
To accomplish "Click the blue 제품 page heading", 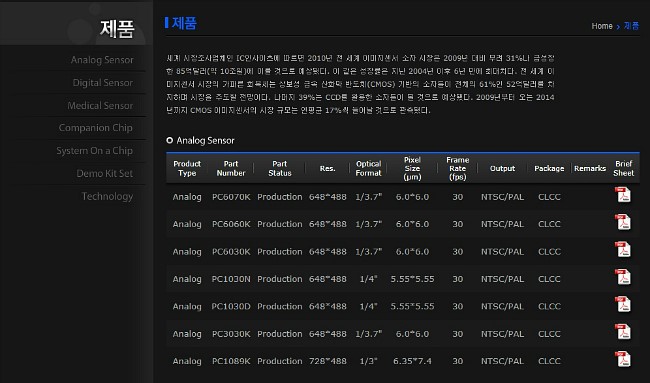I will click(x=184, y=23).
